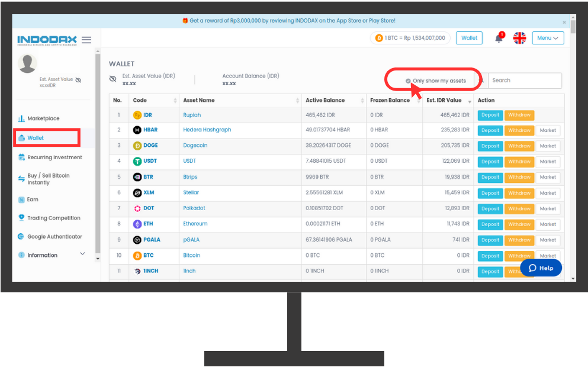Click the sidebar scroll down arrow

pyautogui.click(x=98, y=259)
